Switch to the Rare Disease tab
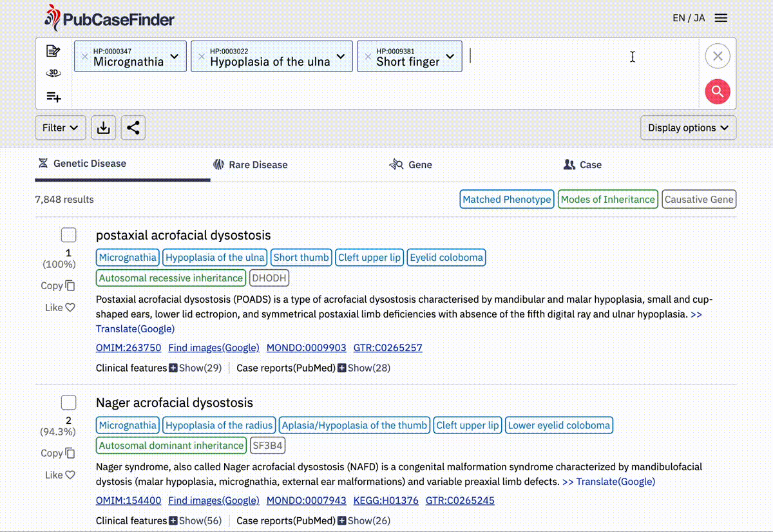Image resolution: width=773 pixels, height=532 pixels. tap(251, 165)
